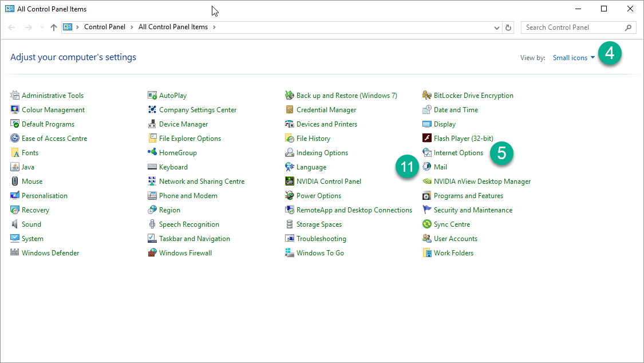Open the Fonts link

[x=30, y=153]
